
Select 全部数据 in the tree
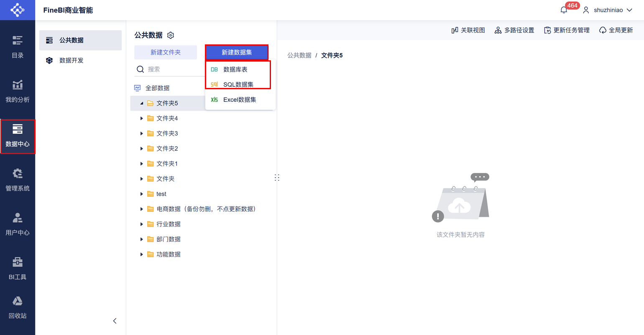[157, 88]
